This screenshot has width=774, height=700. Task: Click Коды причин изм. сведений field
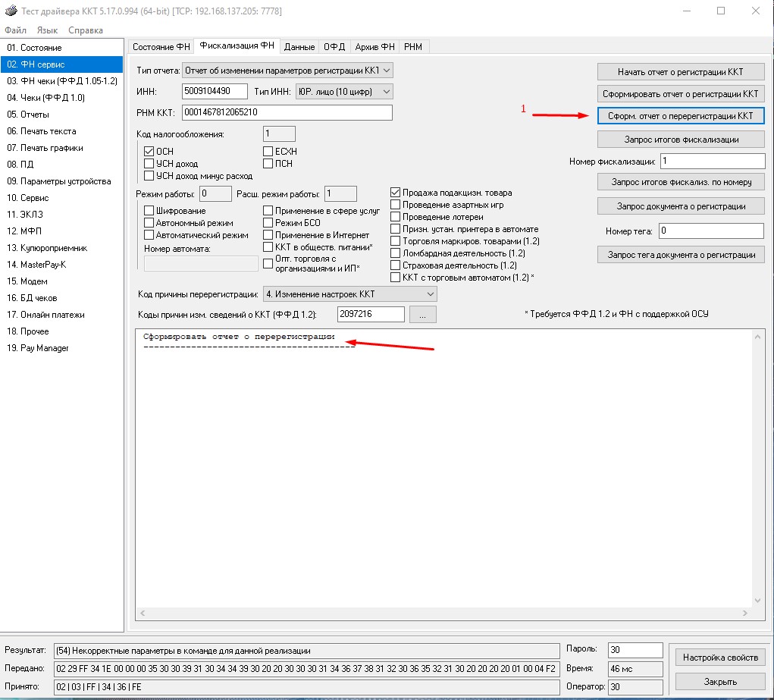click(371, 314)
